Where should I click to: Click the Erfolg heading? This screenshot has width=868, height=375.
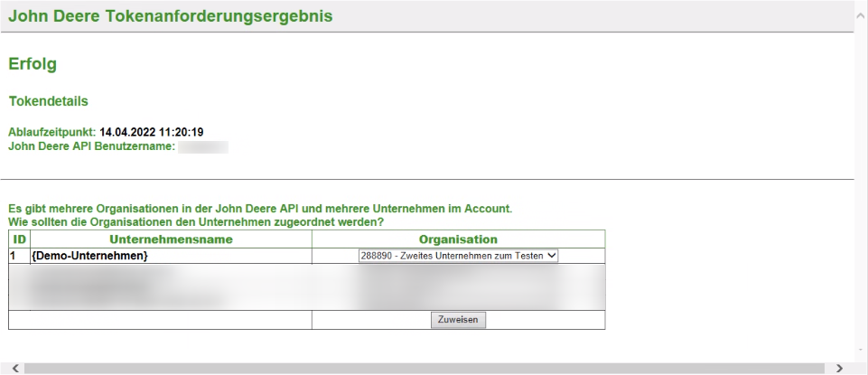[33, 64]
